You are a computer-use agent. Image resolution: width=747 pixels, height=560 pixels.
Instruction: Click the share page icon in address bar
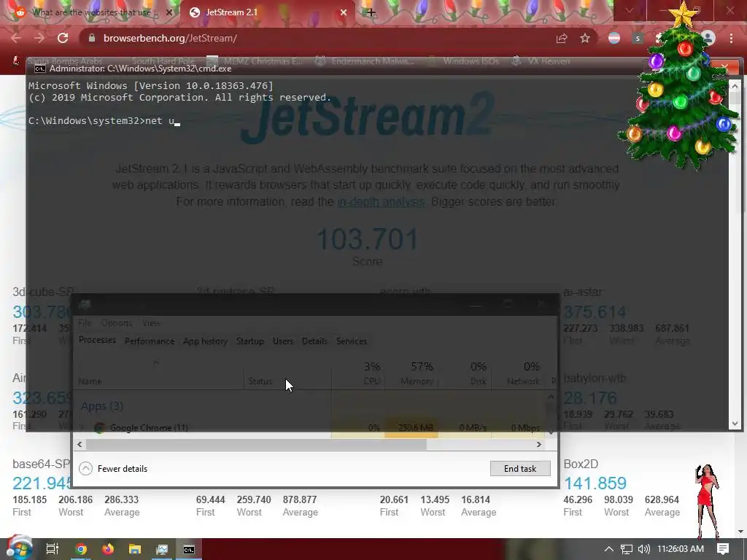coord(562,38)
